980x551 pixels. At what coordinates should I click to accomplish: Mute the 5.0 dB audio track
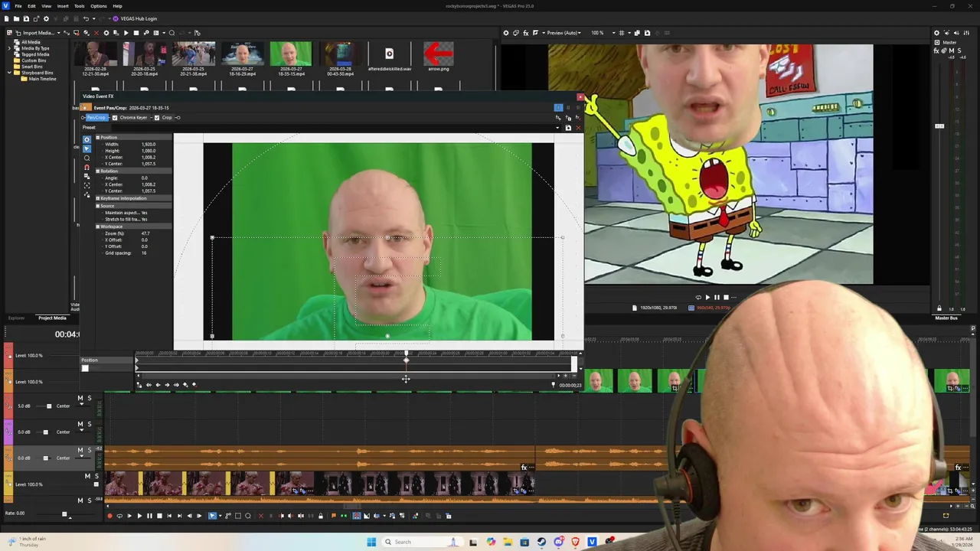pos(80,398)
